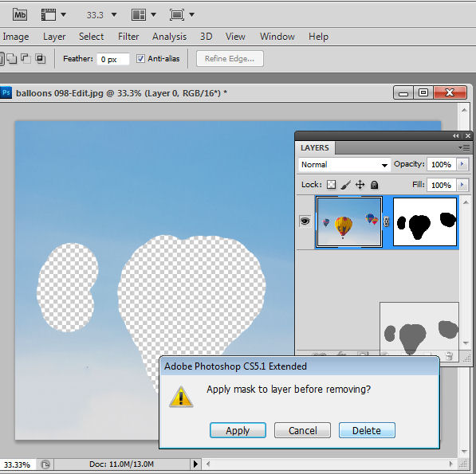Click the Lock position icon
Viewport: 476px width, 474px height.
click(360, 184)
